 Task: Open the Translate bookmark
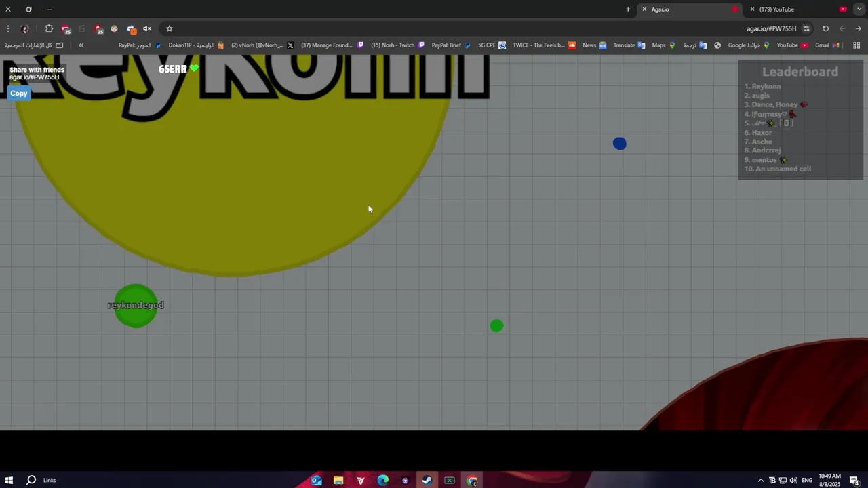pyautogui.click(x=629, y=45)
